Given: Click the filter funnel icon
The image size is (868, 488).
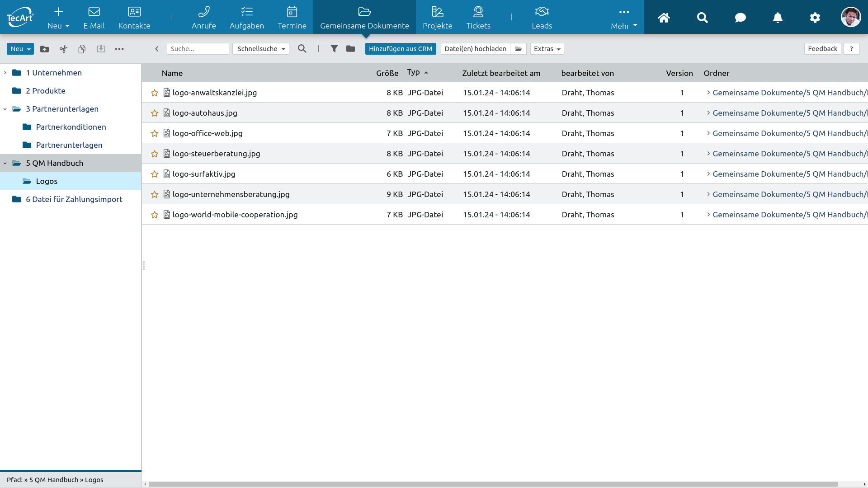Looking at the screenshot, I should (334, 49).
